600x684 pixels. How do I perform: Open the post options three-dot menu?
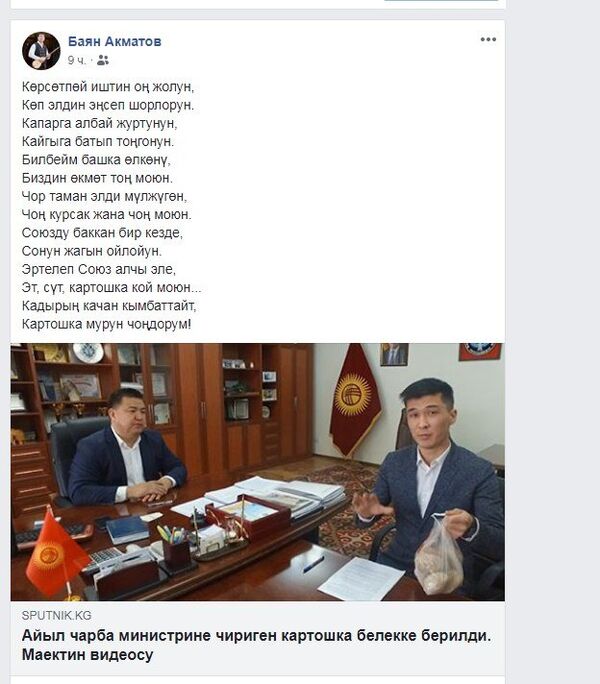click(488, 40)
